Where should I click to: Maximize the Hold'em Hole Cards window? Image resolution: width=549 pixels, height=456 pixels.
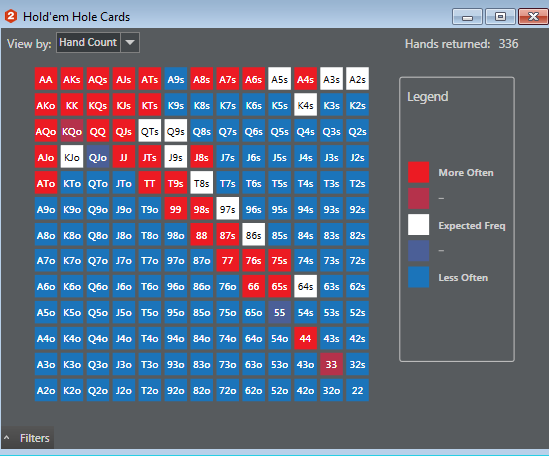[500, 16]
